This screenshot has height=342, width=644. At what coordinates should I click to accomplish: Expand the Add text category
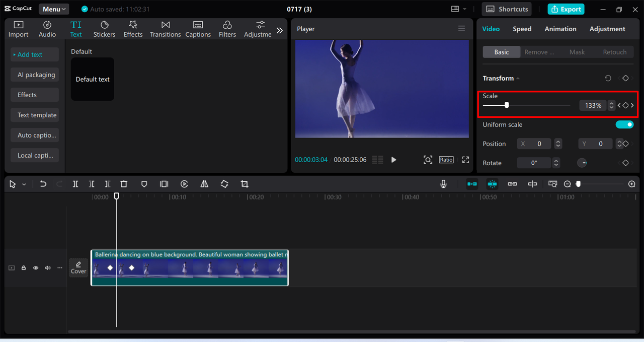(x=35, y=54)
